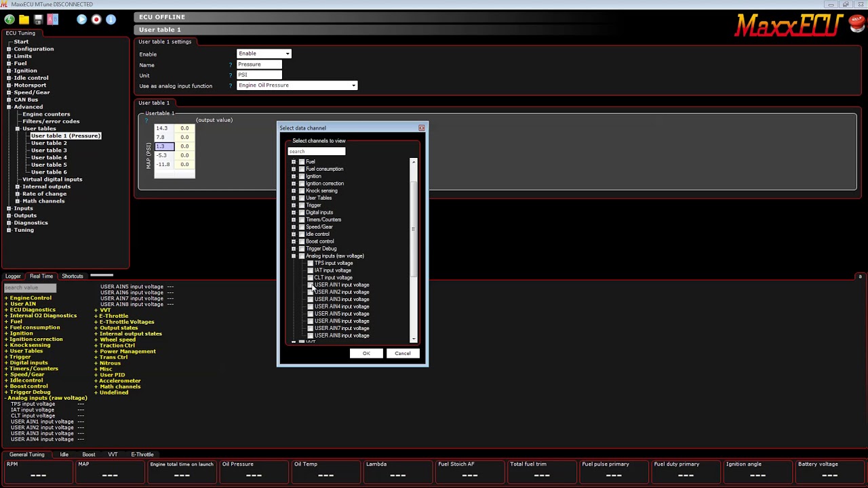868x488 pixels.
Task: Open a tune file with the folder icon
Action: [24, 20]
